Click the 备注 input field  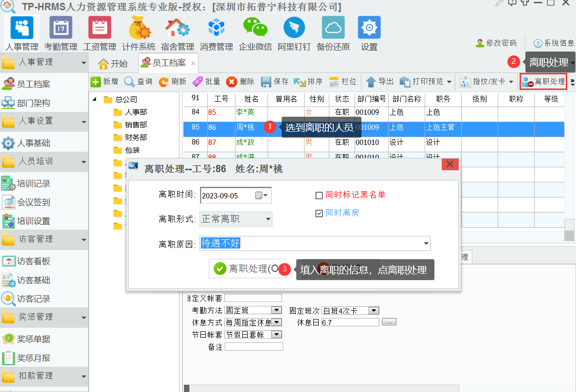(253, 347)
